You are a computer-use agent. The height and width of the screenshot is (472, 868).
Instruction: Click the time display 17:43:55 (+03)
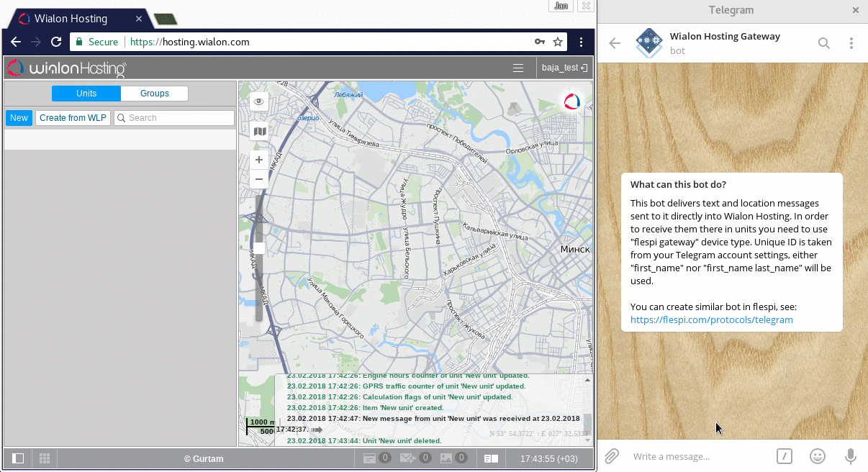[548, 458]
